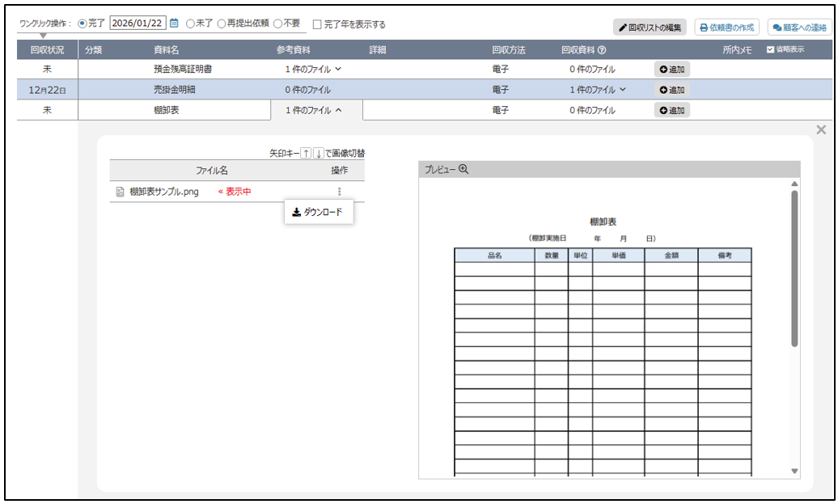Click 追加 button in the 預金残高証明書 row
Screen dimensions: 838x504
click(671, 70)
